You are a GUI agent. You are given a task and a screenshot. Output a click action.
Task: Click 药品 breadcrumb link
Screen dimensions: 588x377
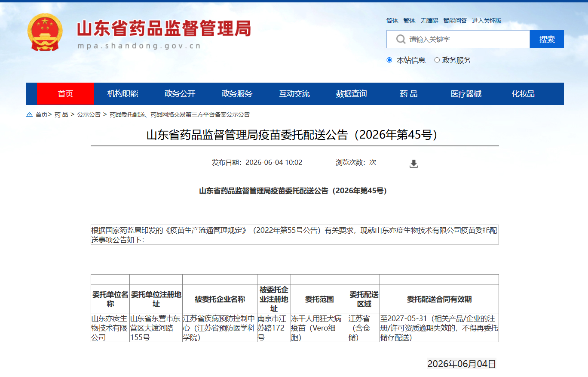tap(61, 114)
